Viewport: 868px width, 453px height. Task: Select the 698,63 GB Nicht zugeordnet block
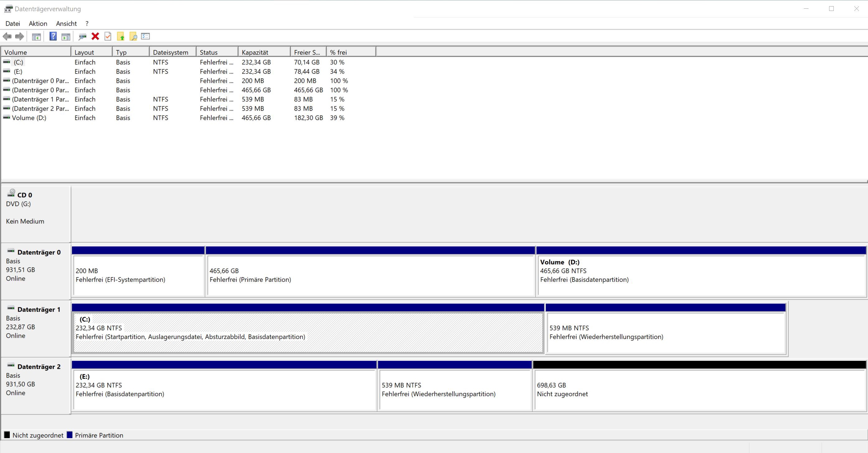[x=700, y=386]
